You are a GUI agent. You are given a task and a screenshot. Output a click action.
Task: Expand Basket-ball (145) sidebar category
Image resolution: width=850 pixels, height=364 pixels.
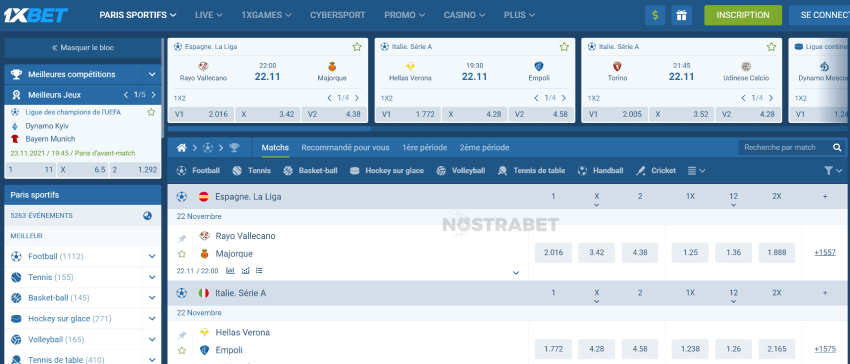[151, 298]
